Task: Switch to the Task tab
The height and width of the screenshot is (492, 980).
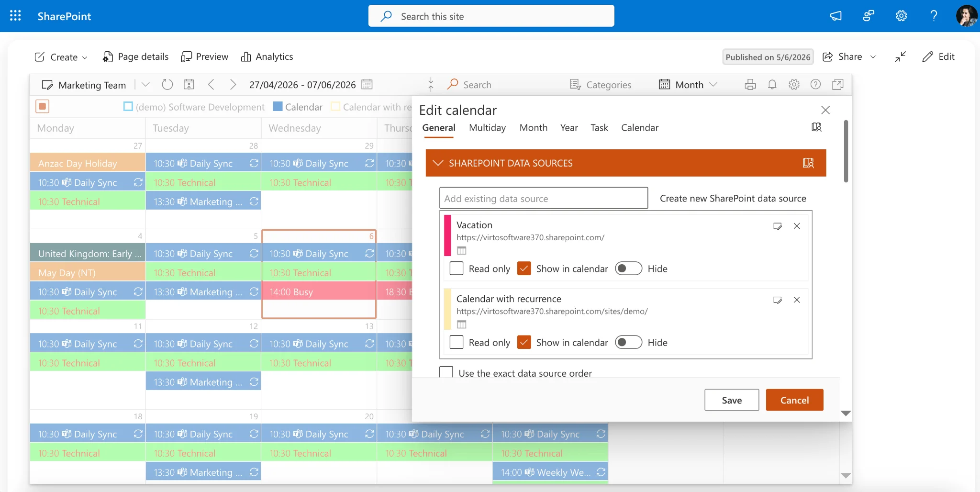Action: click(599, 128)
